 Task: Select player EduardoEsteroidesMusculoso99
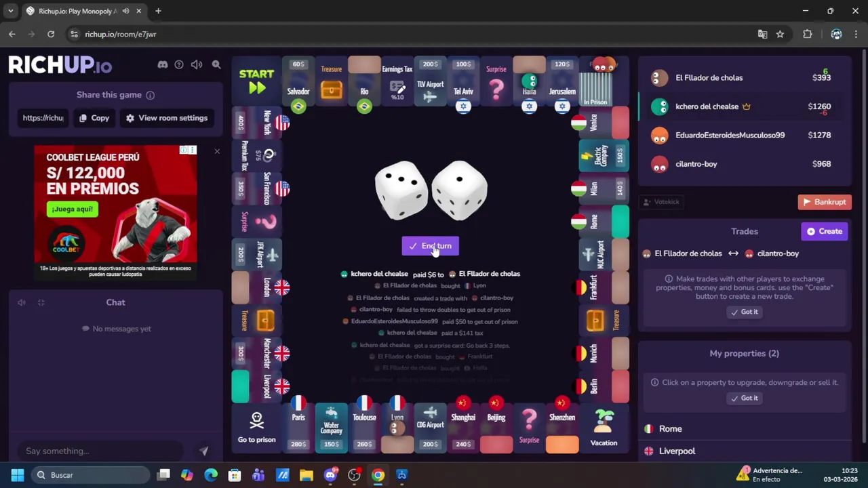pos(744,136)
